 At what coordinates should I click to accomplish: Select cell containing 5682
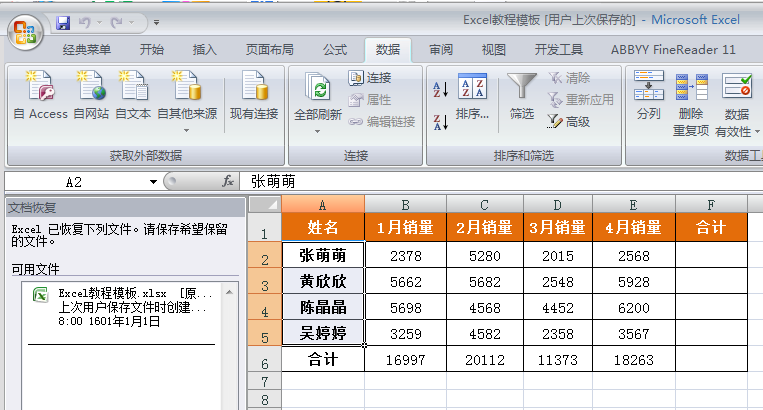[x=485, y=281]
